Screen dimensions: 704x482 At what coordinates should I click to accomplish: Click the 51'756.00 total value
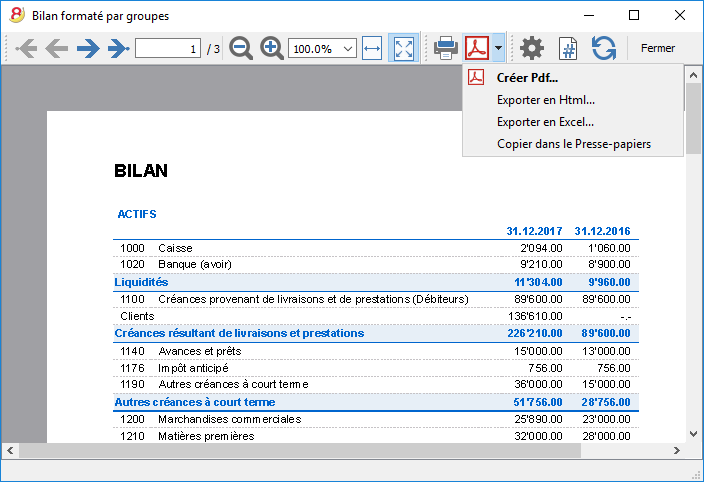pyautogui.click(x=537, y=402)
